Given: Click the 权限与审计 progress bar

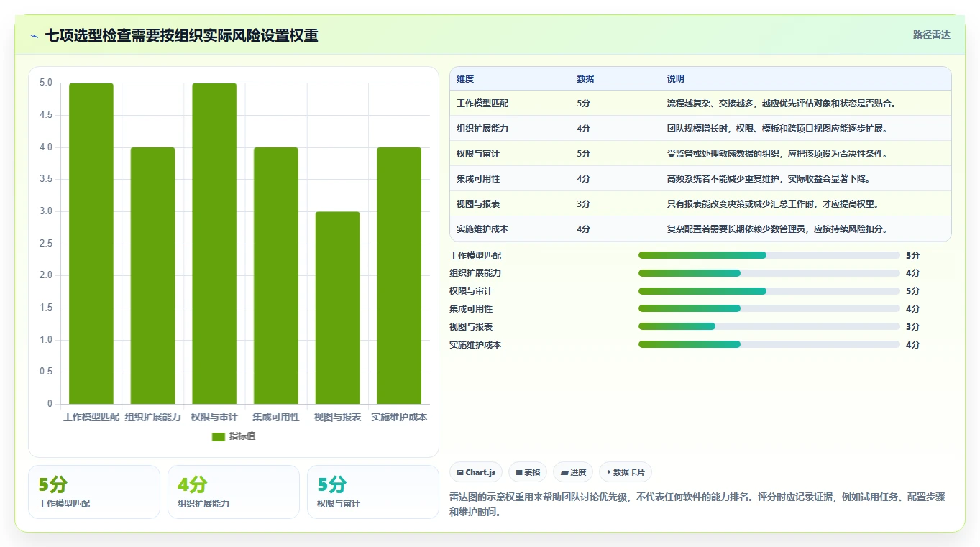Looking at the screenshot, I should click(x=769, y=291).
